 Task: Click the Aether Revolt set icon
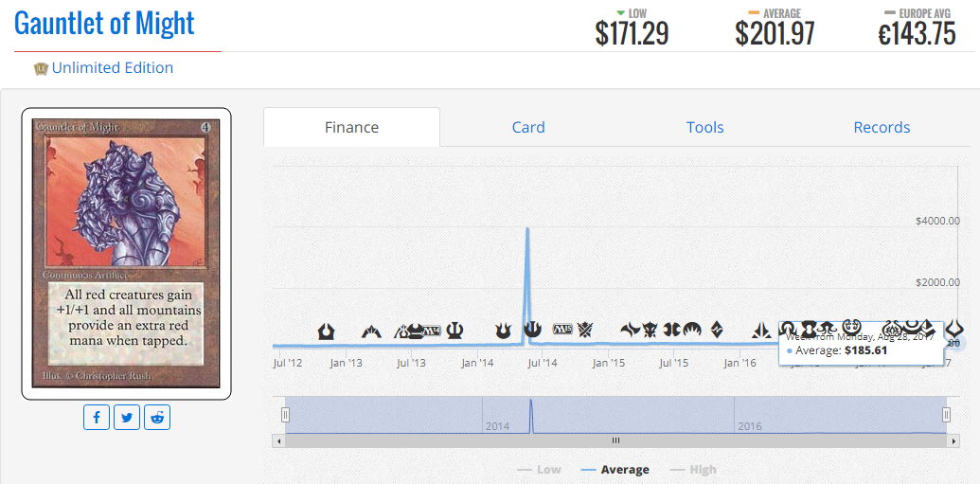[893, 330]
